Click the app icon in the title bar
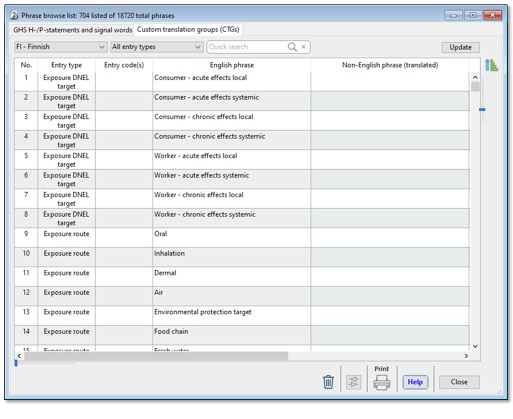 point(14,15)
